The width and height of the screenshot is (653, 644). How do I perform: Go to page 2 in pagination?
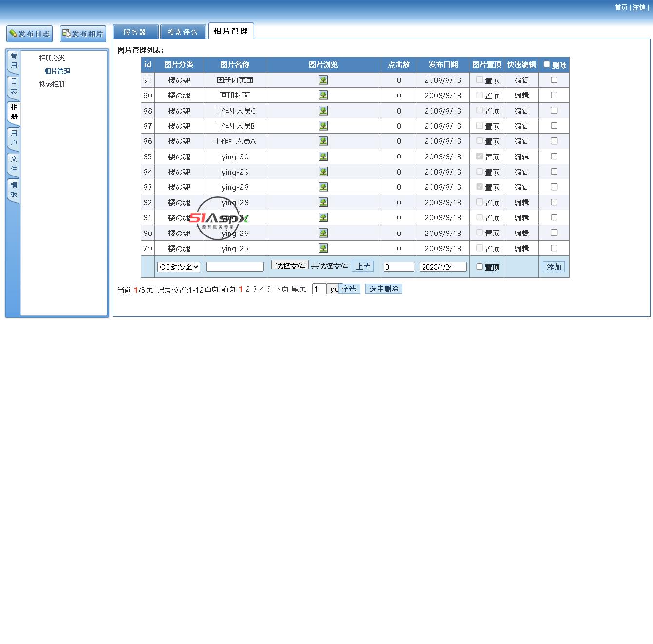tap(248, 289)
